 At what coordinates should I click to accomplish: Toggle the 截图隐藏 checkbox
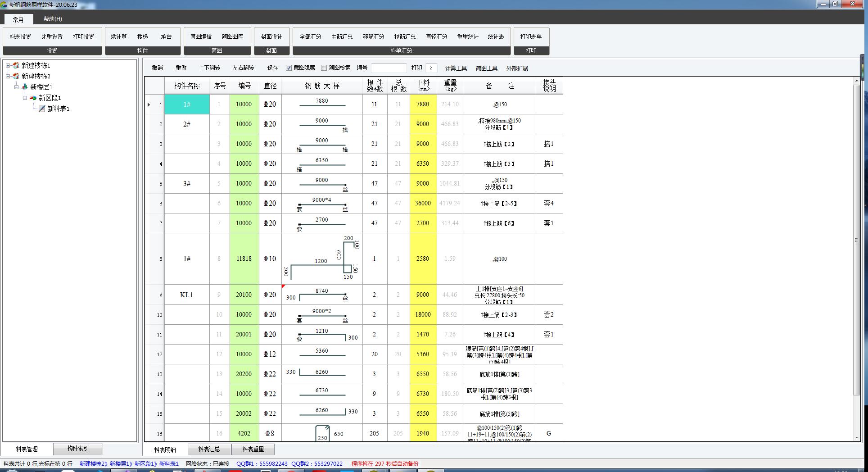click(289, 68)
